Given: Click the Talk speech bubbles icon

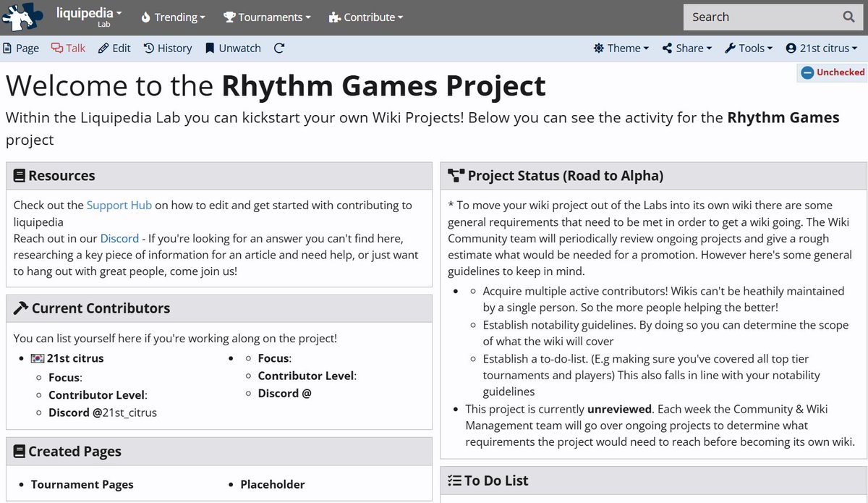Looking at the screenshot, I should pyautogui.click(x=56, y=48).
